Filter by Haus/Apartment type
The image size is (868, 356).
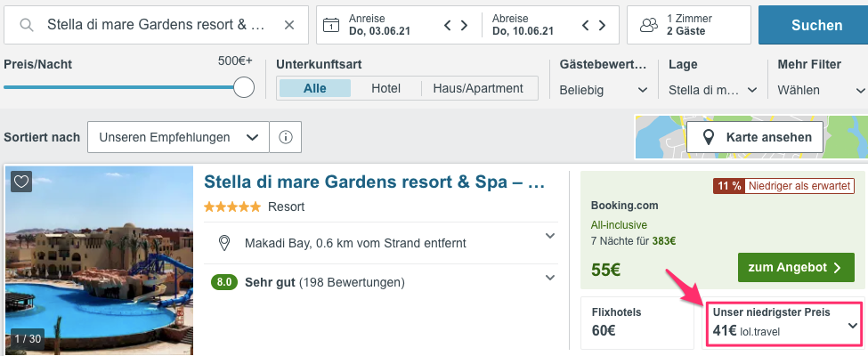478,89
